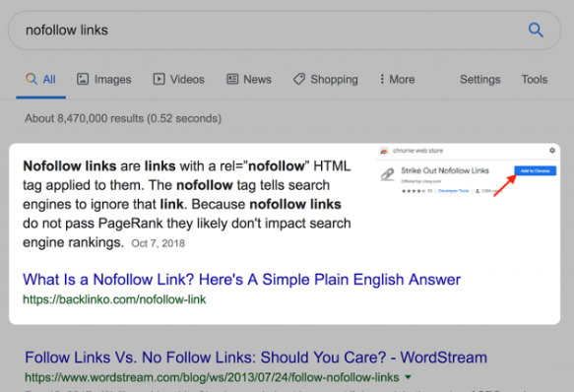Click the blue search magnifier icon
The image size is (574, 392).
(536, 31)
